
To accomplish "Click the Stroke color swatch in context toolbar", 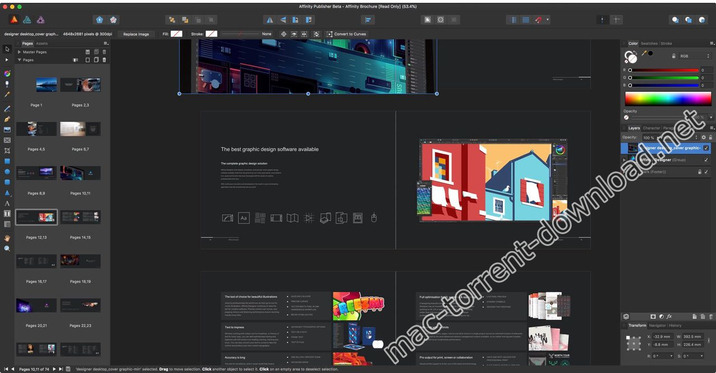I will (211, 34).
